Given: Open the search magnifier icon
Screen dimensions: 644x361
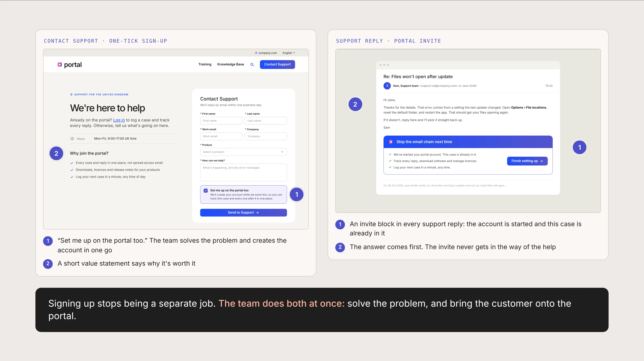Looking at the screenshot, I should pos(252,65).
